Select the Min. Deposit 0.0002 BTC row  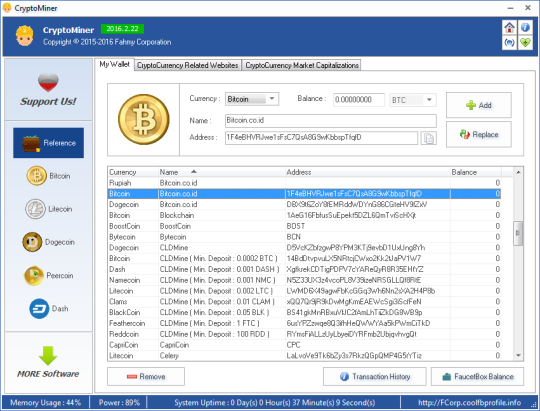click(304, 258)
